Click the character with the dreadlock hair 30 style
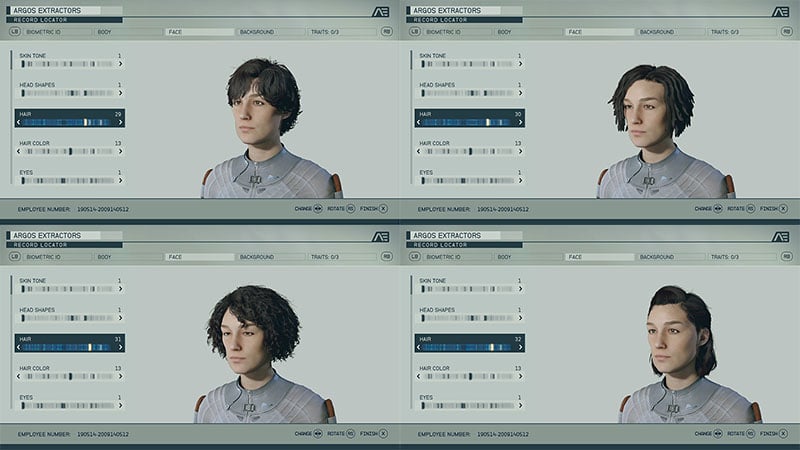Viewport: 800px width, 450px height. point(664,132)
